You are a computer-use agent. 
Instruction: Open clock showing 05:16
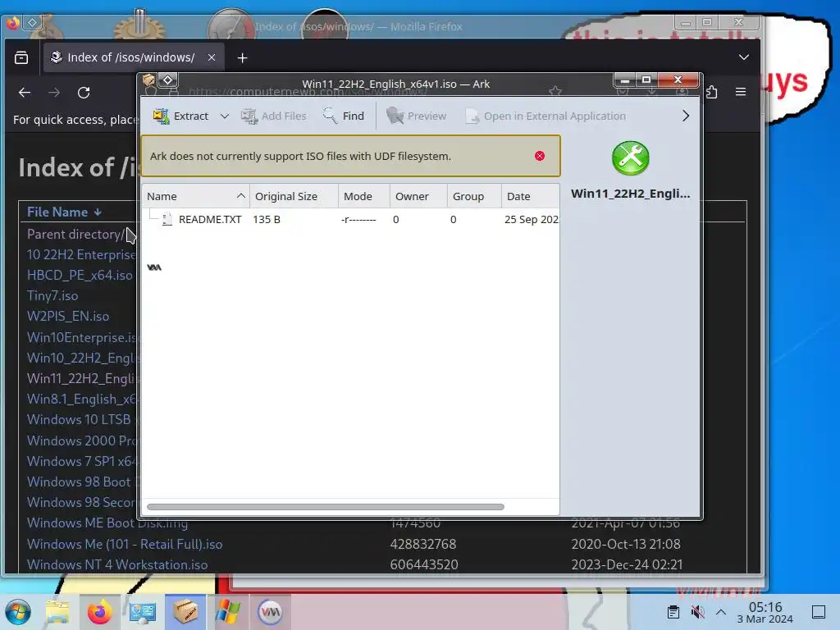pyautogui.click(x=765, y=612)
